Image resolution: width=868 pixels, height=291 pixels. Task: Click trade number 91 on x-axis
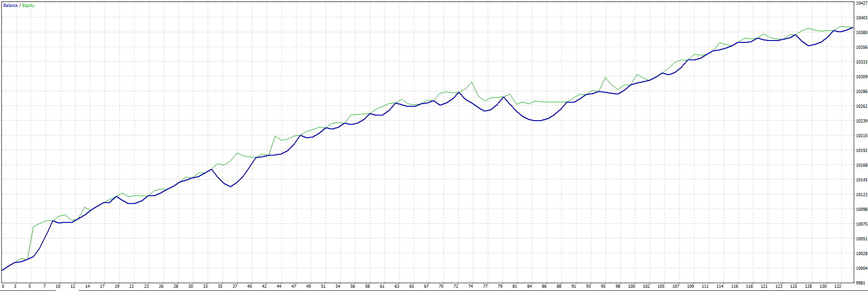coord(574,286)
